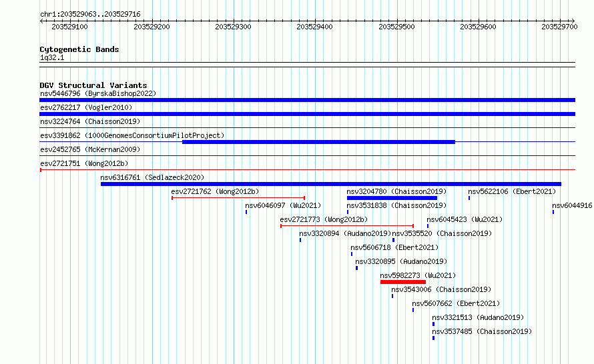Click the chr1:203529063..203529716 region label

coord(90,15)
